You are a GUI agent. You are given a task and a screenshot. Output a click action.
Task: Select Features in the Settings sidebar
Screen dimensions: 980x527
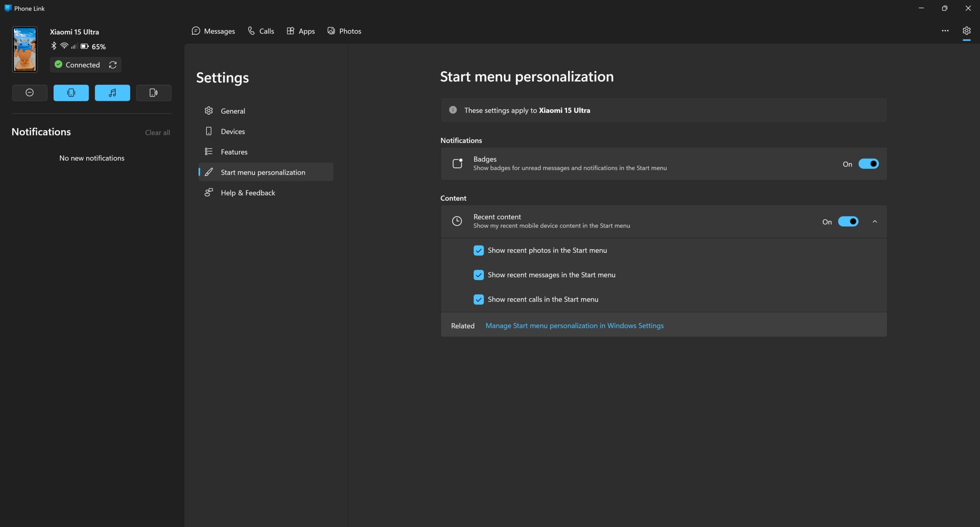point(234,152)
